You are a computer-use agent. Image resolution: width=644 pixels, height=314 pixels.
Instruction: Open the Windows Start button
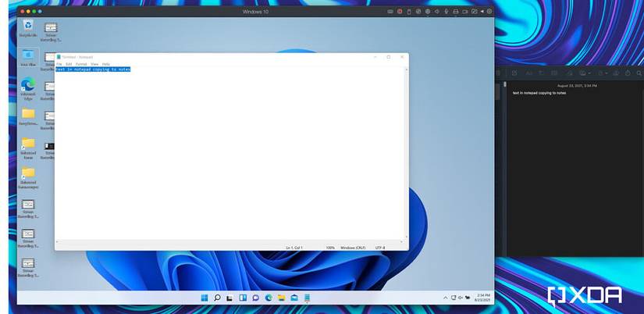(205, 298)
